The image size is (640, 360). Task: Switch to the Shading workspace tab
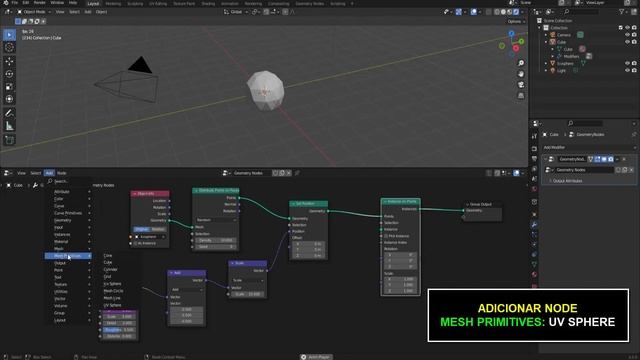pyautogui.click(x=208, y=3)
